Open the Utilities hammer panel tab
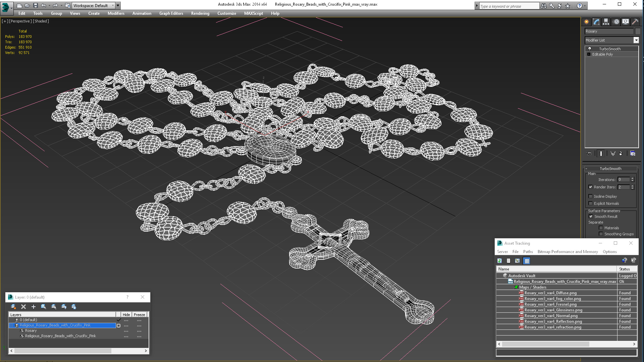This screenshot has width=644, height=362. tap(635, 22)
